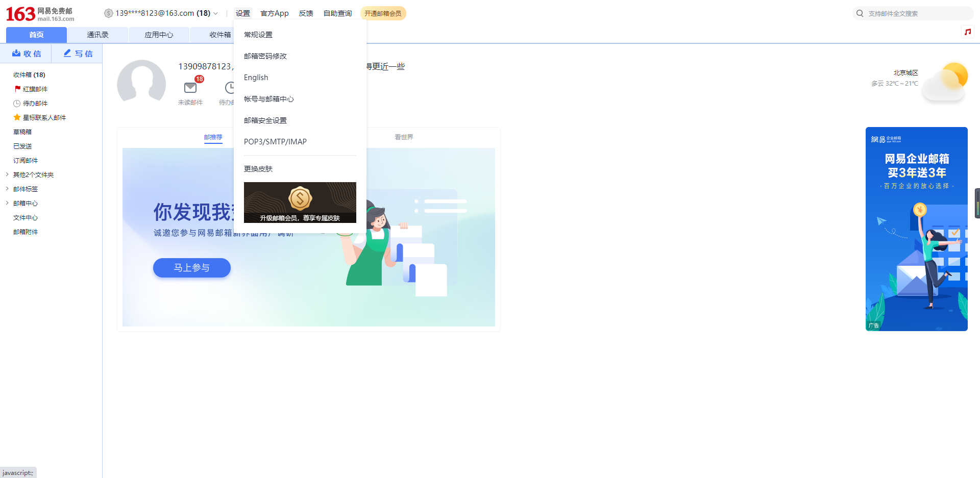Switch to the 邮推荐 tab
The height and width of the screenshot is (478, 980).
tap(213, 137)
